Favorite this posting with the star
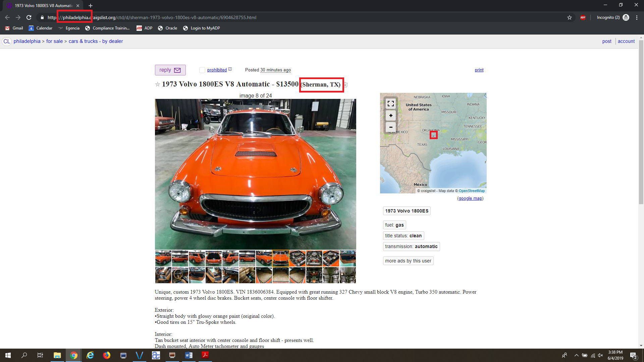This screenshot has height=362, width=644. coord(158,84)
